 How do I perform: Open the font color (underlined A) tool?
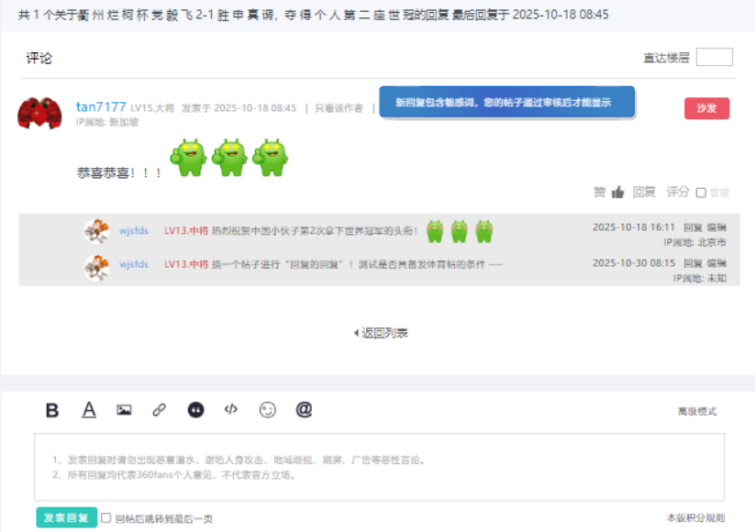point(89,410)
